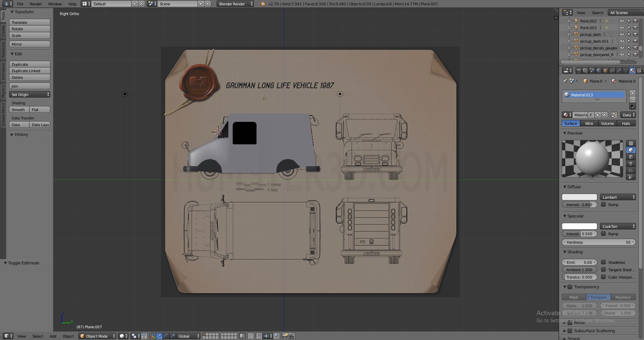Image resolution: width=644 pixels, height=340 pixels.
Task: Open the Global orientation dropdown
Action: 188,336
